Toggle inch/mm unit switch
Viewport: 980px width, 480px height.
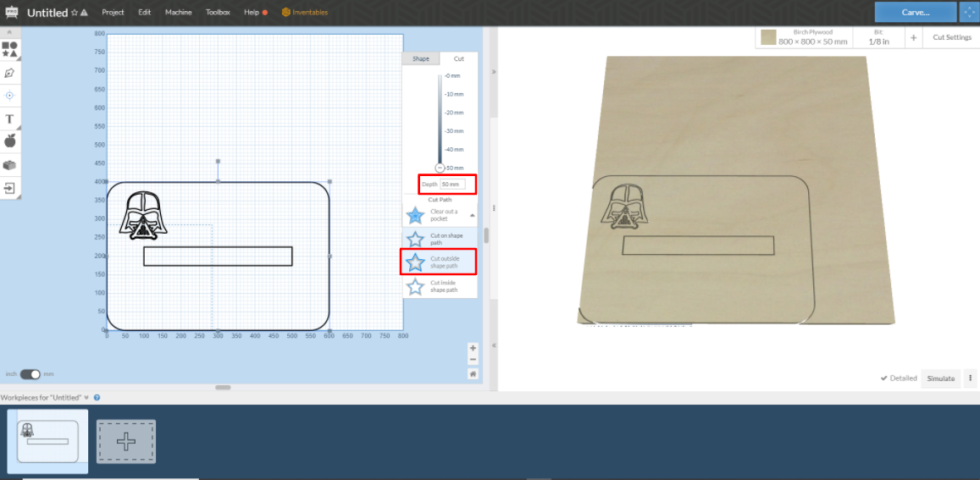30,373
